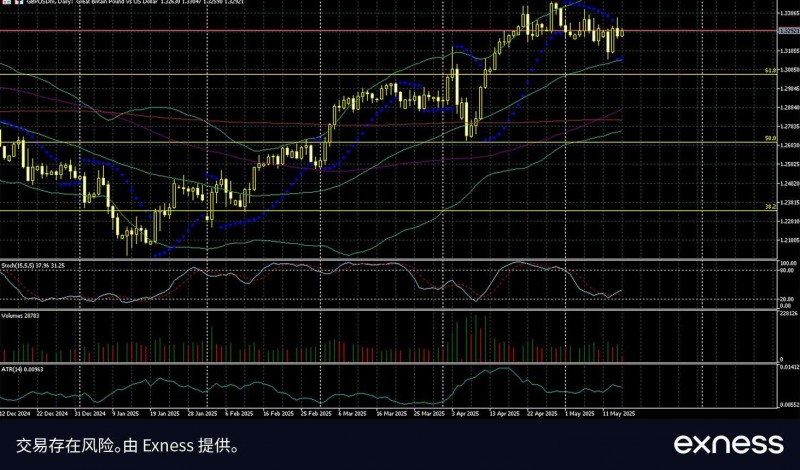Click the 1.28840 price axis label
This screenshot has height=470, width=800.
[x=789, y=107]
